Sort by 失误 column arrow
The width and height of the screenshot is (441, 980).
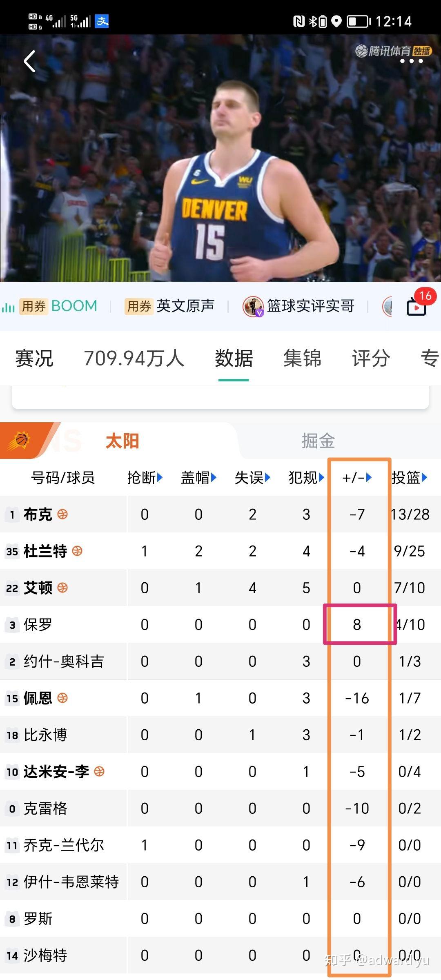tap(267, 477)
